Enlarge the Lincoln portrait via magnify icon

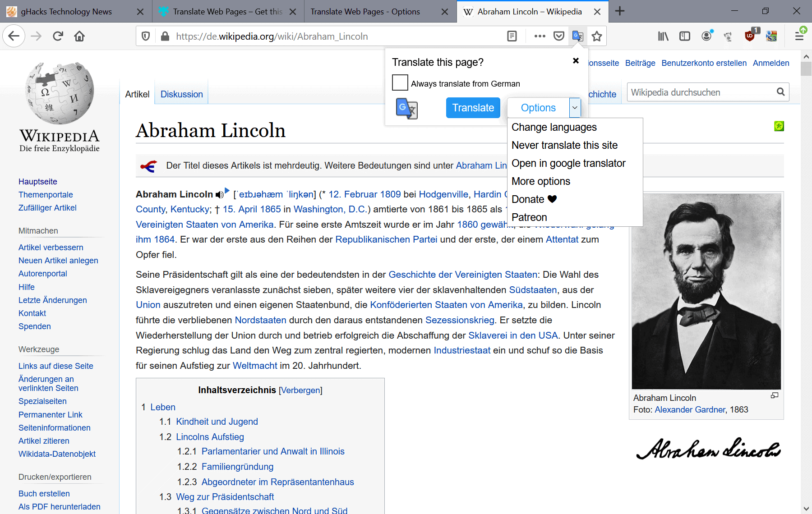click(x=775, y=395)
